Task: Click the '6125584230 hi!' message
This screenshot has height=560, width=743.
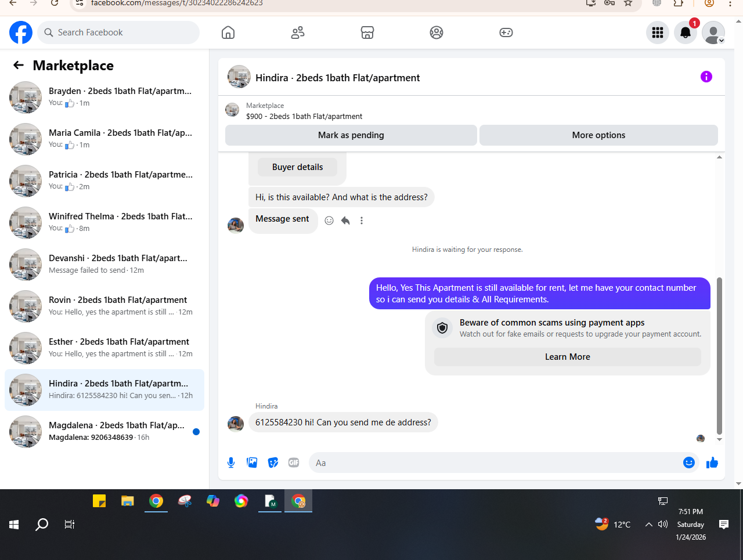Action: click(343, 422)
